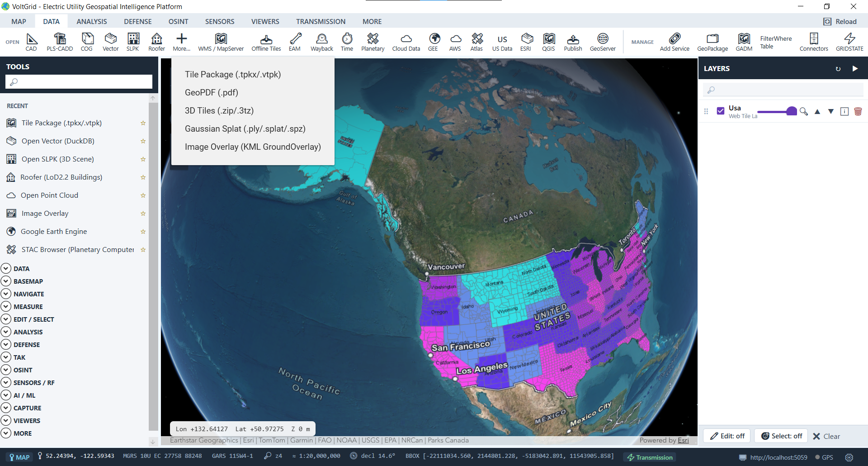Image resolution: width=868 pixels, height=466 pixels.
Task: Focus the Tools search field
Action: pyautogui.click(x=79, y=82)
